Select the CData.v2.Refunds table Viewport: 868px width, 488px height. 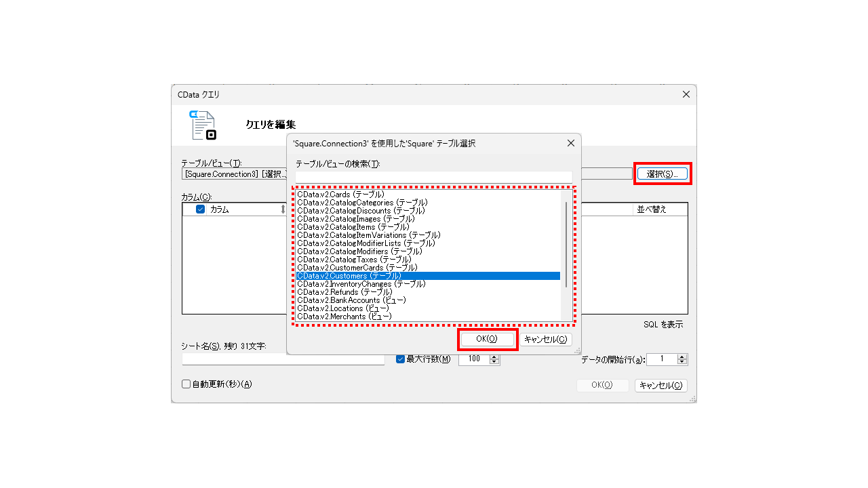(428, 292)
